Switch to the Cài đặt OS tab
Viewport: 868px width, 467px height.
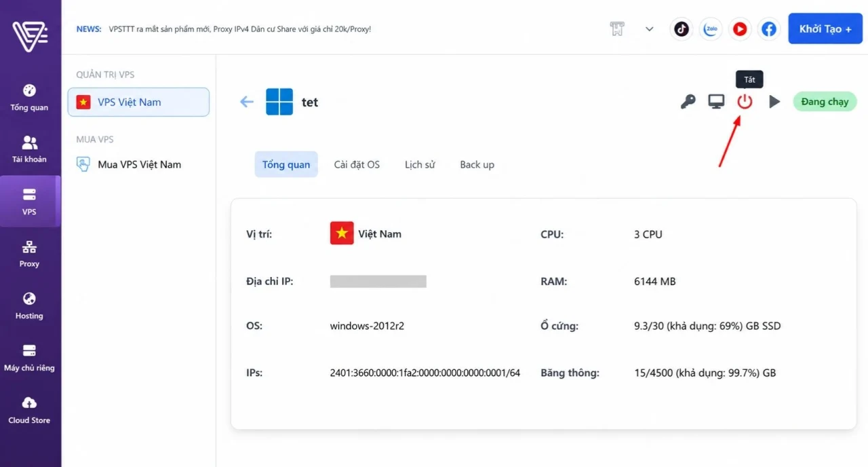(x=357, y=164)
